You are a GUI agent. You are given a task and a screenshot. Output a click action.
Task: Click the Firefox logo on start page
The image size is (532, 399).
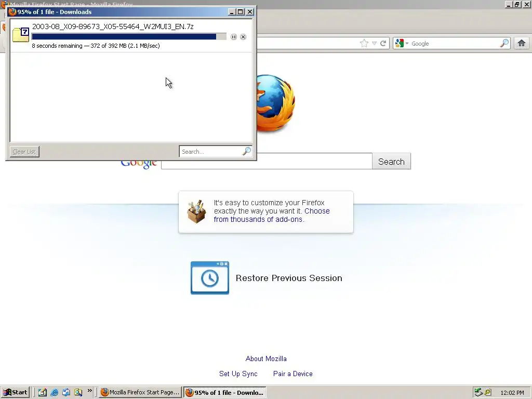(275, 103)
